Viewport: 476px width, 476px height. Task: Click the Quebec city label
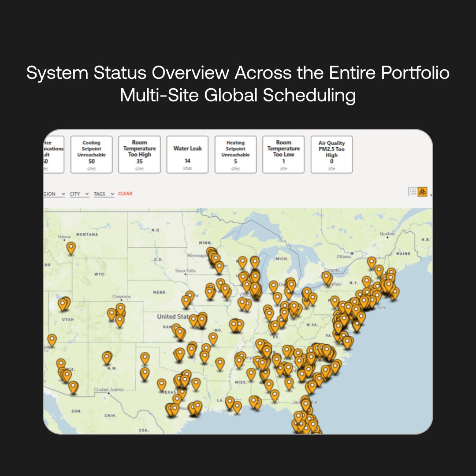point(387,234)
